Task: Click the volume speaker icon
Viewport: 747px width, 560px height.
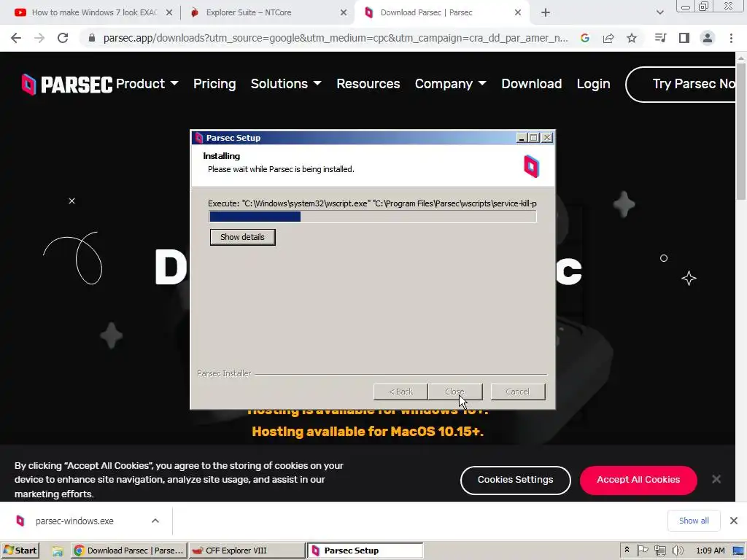Action: (x=677, y=551)
